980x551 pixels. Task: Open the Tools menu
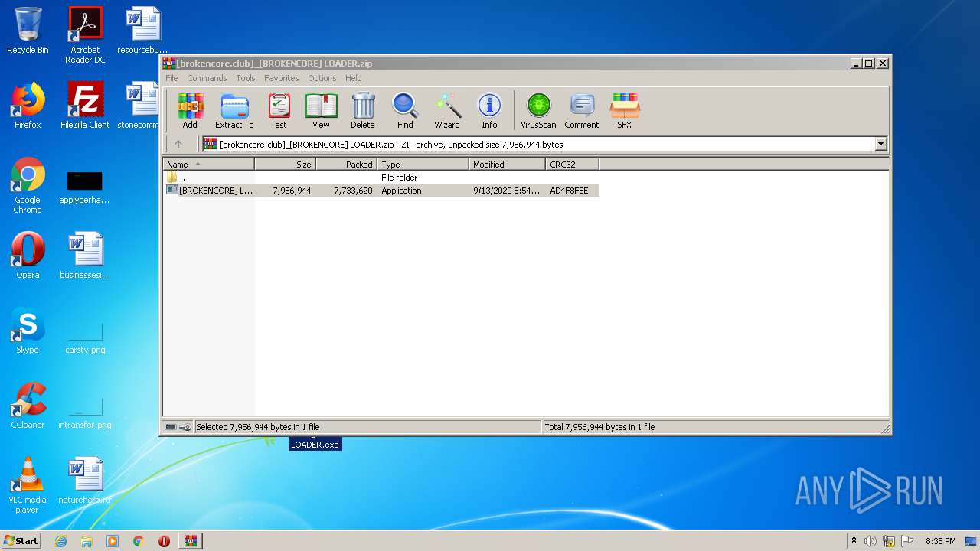[246, 78]
